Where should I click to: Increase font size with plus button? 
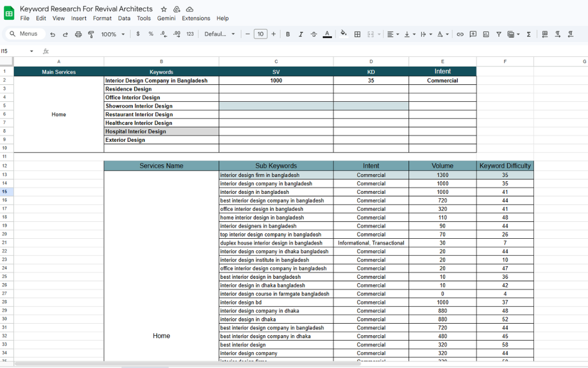[x=273, y=34]
